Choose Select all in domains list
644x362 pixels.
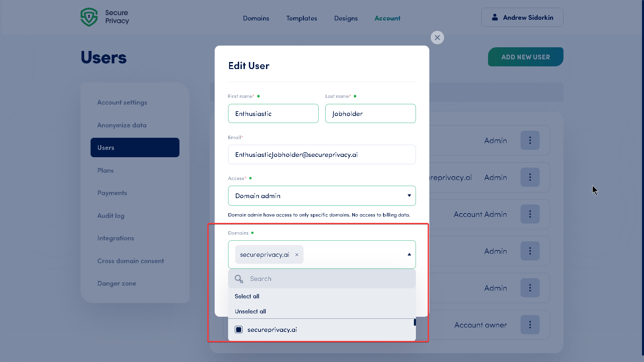[247, 296]
